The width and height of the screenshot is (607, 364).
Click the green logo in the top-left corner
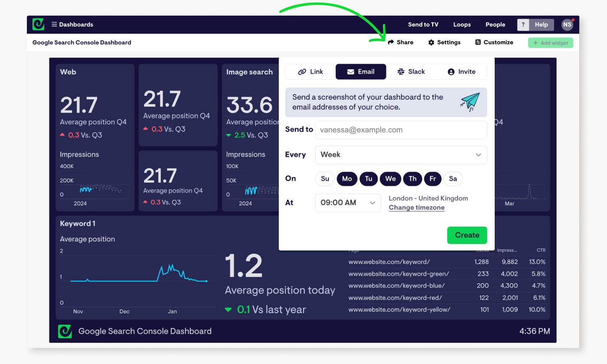38,24
